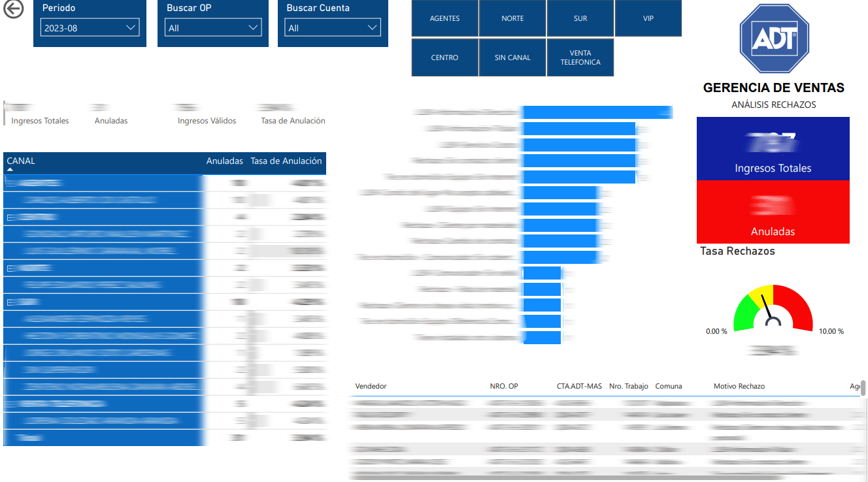The image size is (868, 482).
Task: Sort the table by NRO. OP column
Action: (504, 386)
